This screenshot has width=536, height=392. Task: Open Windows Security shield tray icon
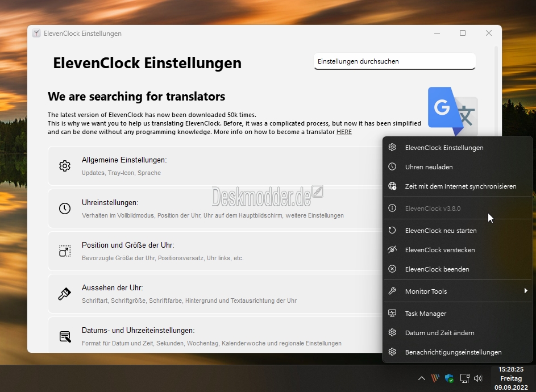[x=449, y=378]
